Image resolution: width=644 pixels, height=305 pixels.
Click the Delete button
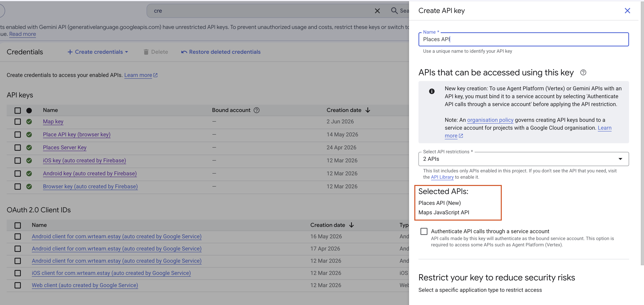click(x=156, y=52)
